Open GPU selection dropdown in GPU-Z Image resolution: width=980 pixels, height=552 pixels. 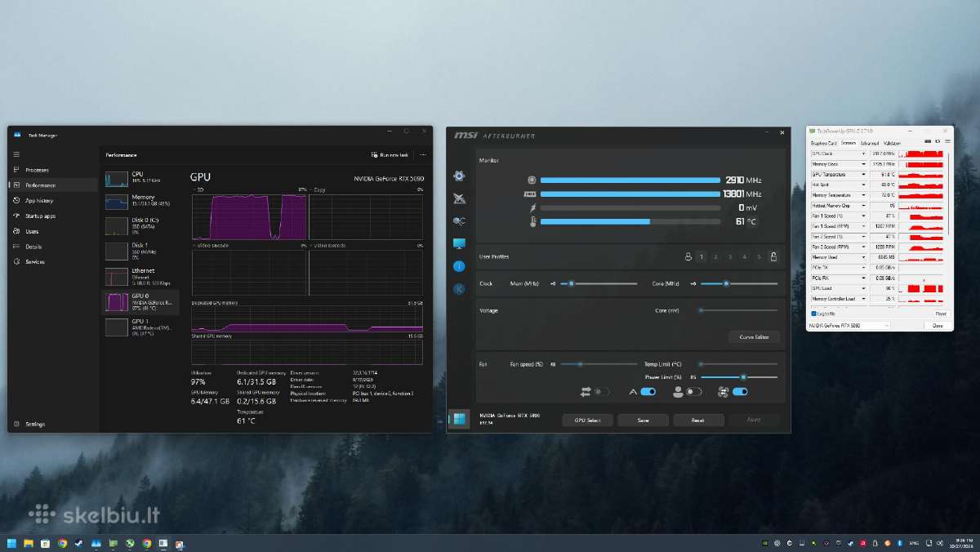(x=849, y=325)
